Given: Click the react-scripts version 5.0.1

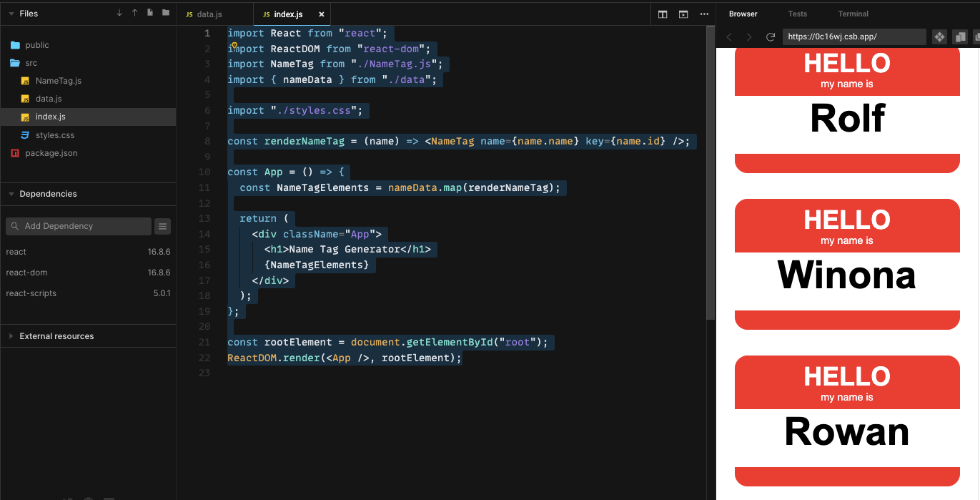Looking at the screenshot, I should (x=162, y=293).
